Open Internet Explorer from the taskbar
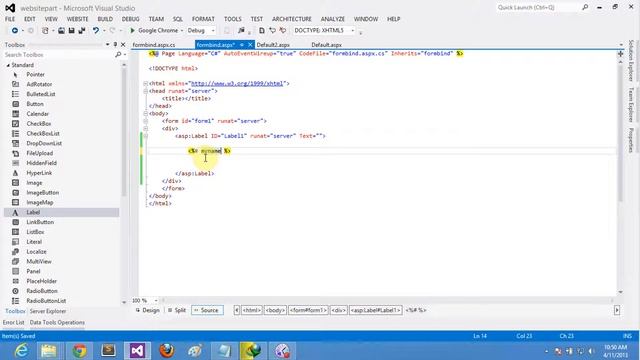This screenshot has width=640, height=360. [20, 351]
